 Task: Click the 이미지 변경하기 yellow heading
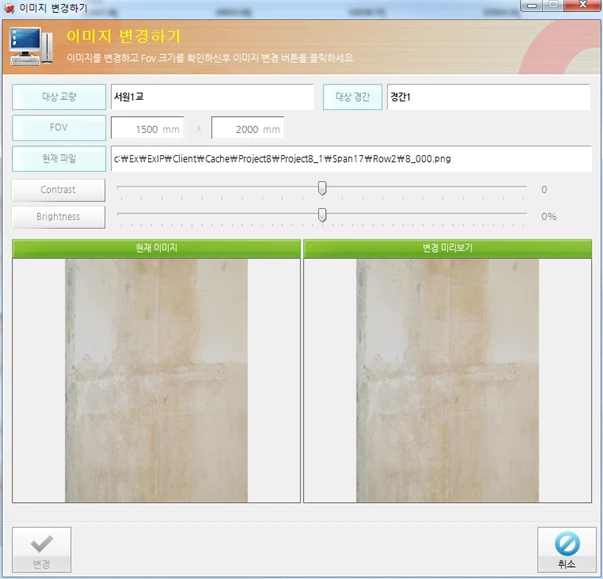123,36
